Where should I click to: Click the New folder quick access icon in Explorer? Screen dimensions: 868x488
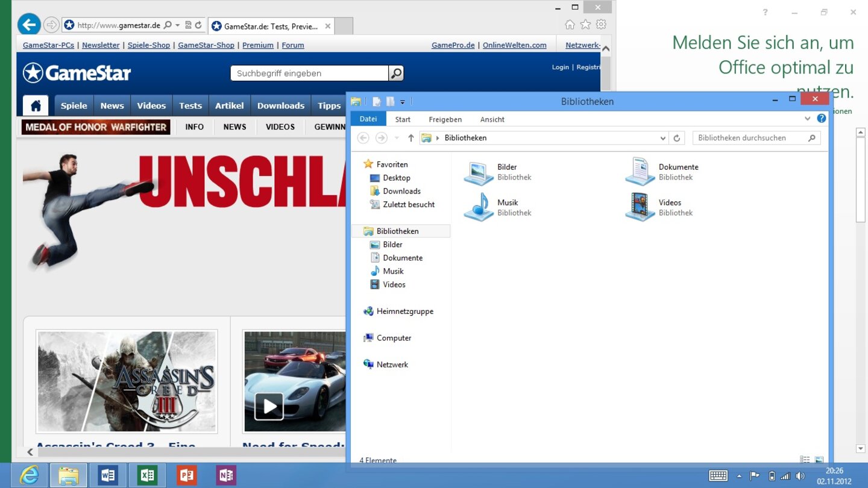pos(390,102)
